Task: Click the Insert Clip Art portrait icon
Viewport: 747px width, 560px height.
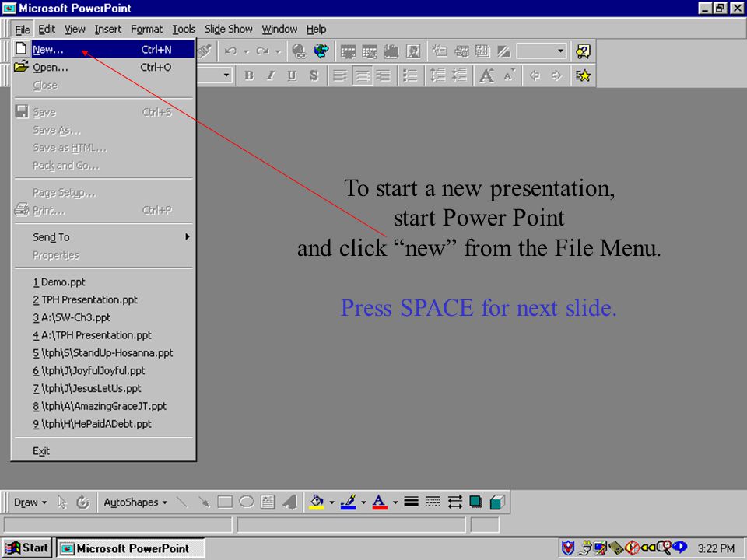Action: tap(413, 51)
